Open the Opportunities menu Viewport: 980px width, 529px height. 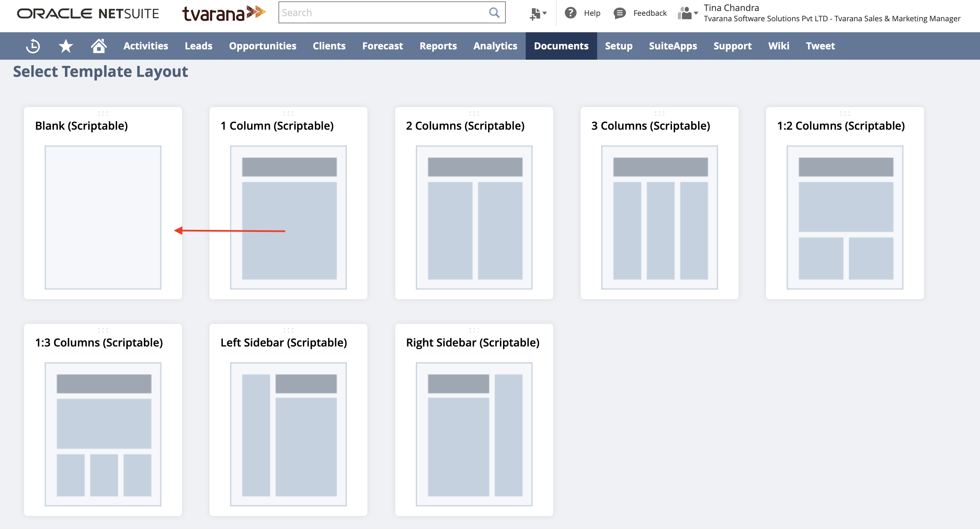[262, 46]
